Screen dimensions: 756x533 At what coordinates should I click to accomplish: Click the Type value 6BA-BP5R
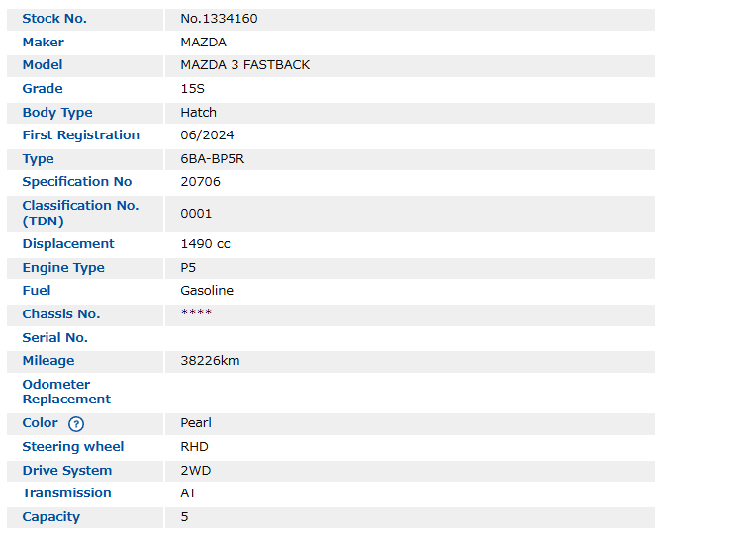coord(212,159)
